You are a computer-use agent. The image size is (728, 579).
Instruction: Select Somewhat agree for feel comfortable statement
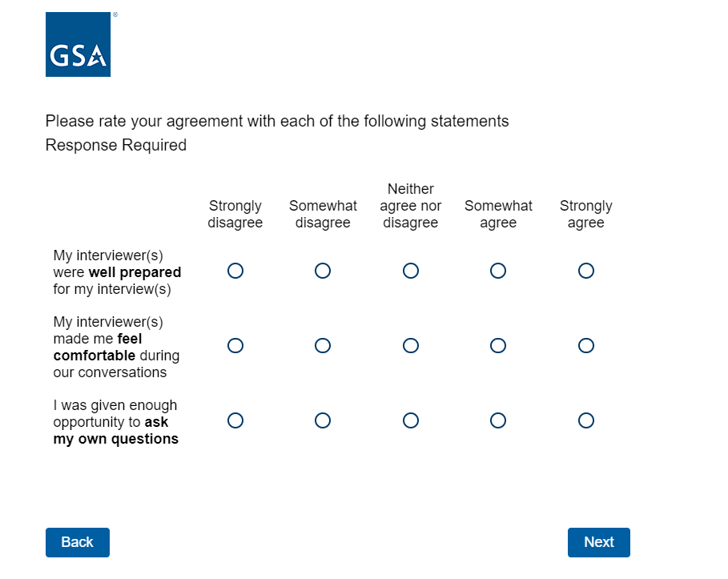(498, 345)
